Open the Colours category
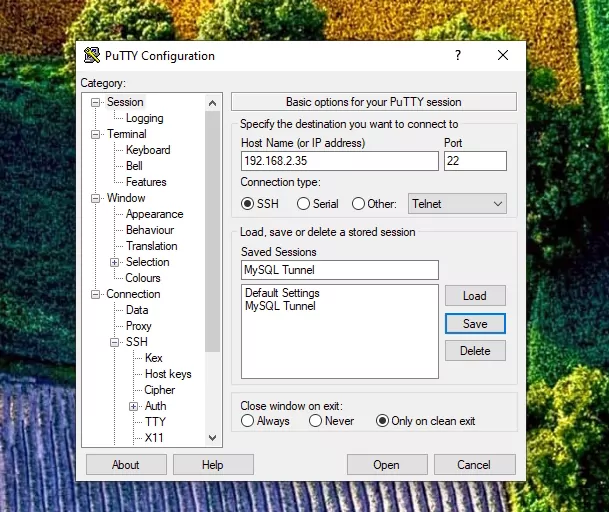The image size is (609, 512). coord(143,278)
